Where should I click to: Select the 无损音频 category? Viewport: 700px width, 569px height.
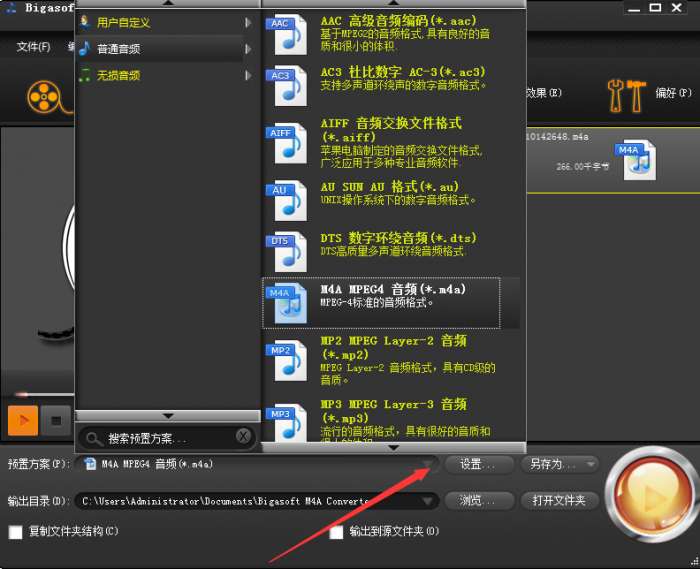click(118, 75)
